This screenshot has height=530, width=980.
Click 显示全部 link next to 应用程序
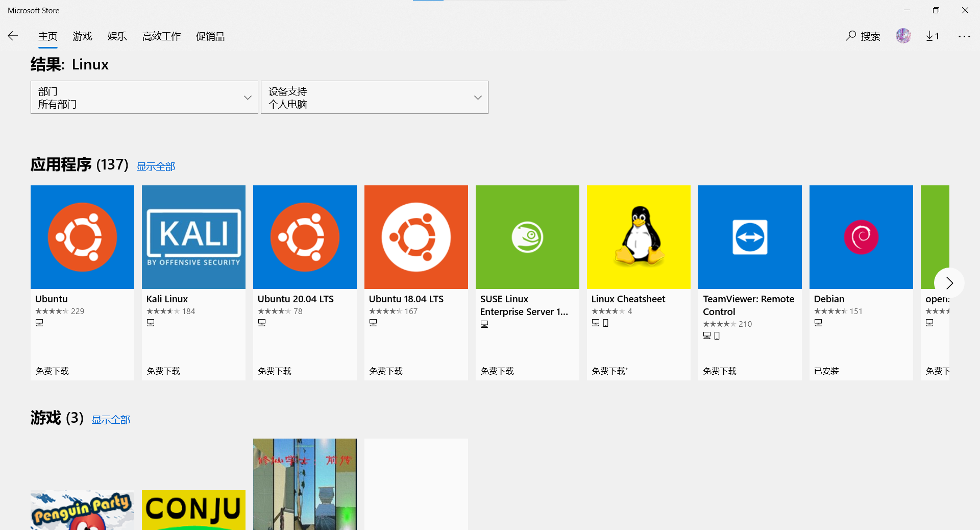156,166
